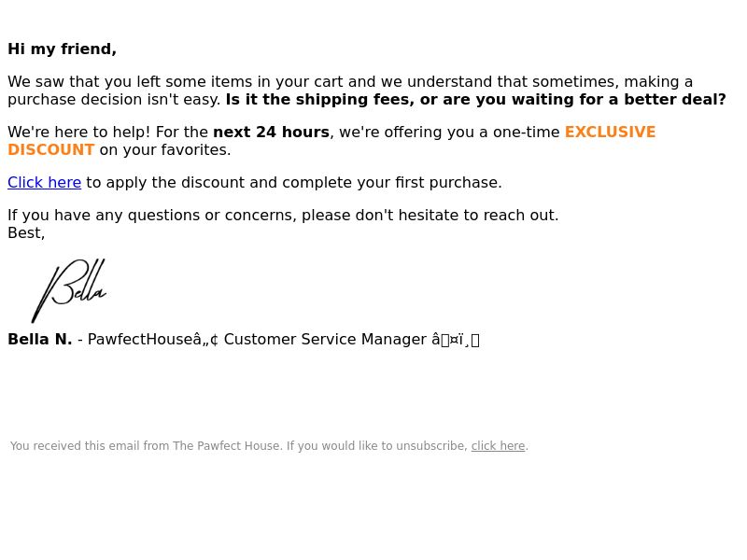Viewport: 747px width, 560px height.
Task: Click the 'questions or concerns' sentence
Action: coord(283,216)
